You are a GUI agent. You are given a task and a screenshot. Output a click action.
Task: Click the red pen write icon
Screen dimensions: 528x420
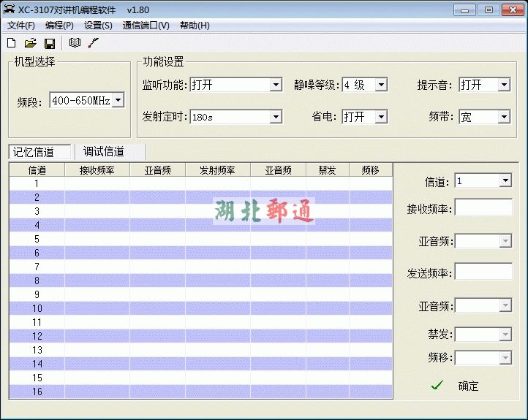93,43
